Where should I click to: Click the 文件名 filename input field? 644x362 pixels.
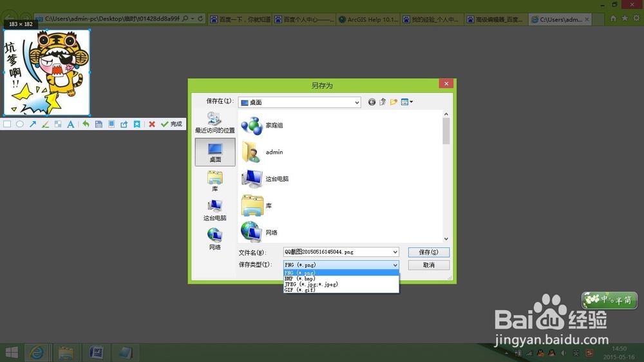tap(337, 252)
